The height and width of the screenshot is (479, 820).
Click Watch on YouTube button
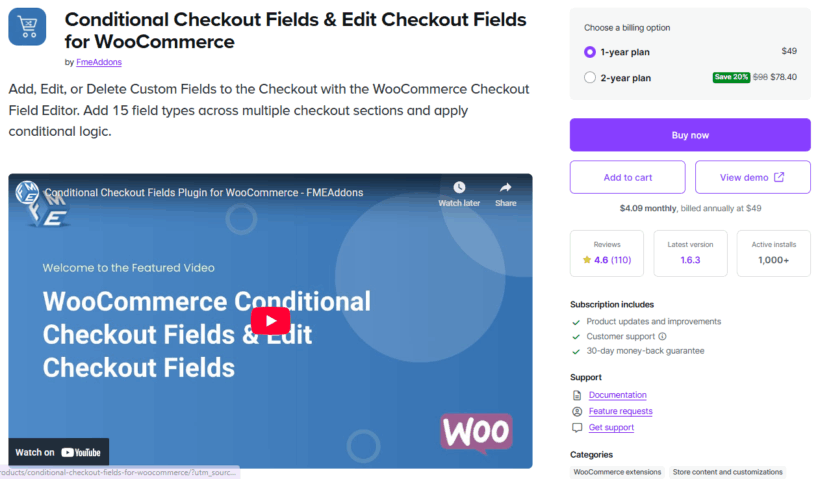(x=59, y=452)
